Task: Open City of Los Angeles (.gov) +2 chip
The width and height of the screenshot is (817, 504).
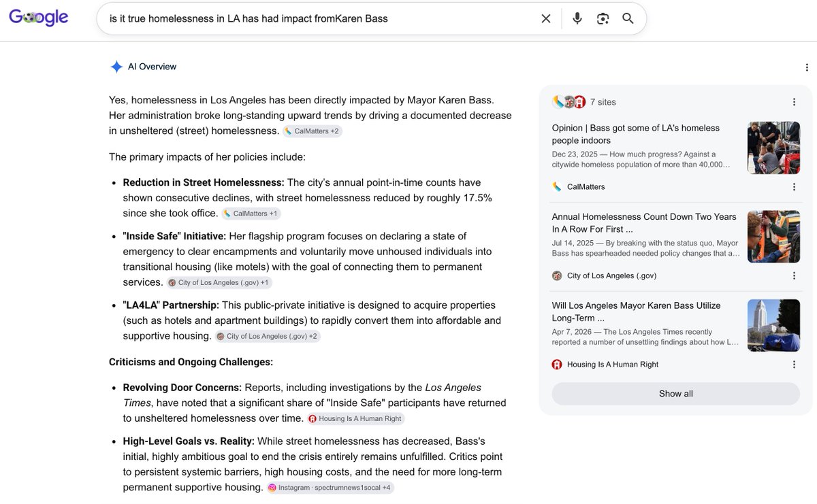Action: coord(268,336)
